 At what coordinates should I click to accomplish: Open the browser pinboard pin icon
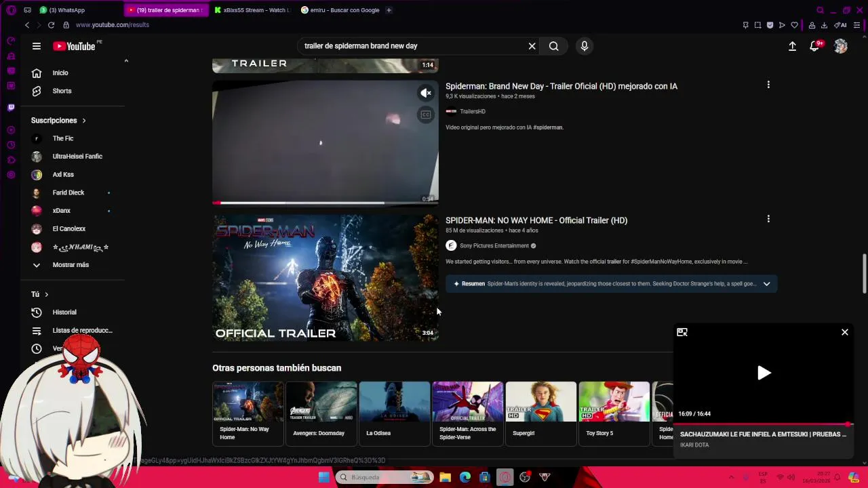coord(745,25)
